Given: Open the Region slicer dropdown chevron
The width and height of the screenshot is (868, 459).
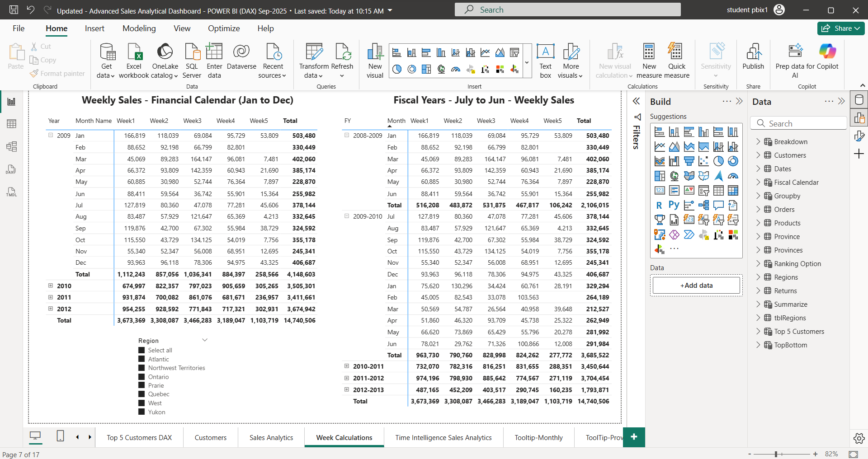Looking at the screenshot, I should (205, 340).
